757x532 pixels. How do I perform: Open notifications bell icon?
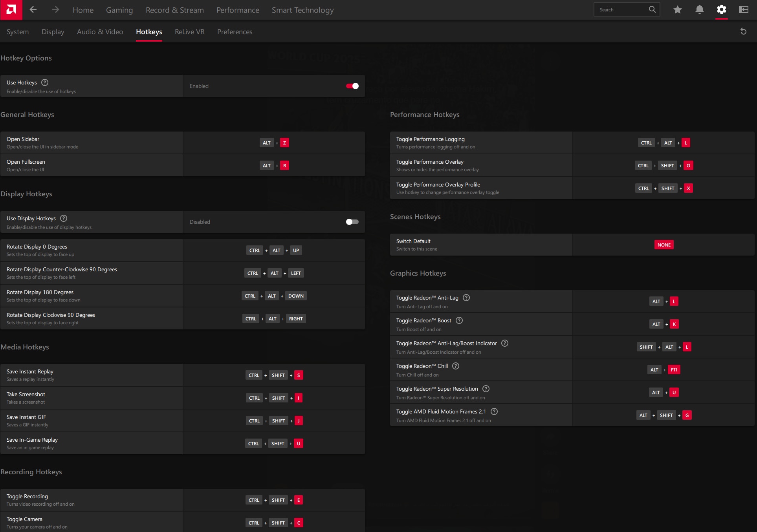(x=700, y=10)
